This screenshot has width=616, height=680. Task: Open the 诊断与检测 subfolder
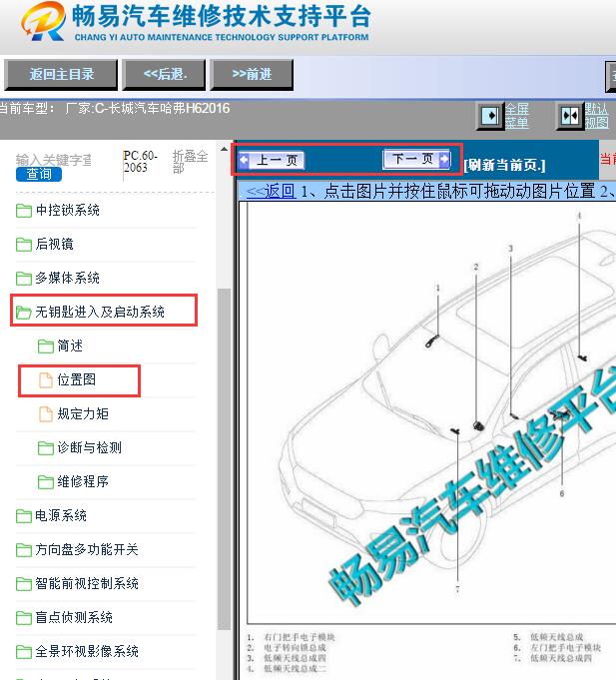tap(89, 447)
